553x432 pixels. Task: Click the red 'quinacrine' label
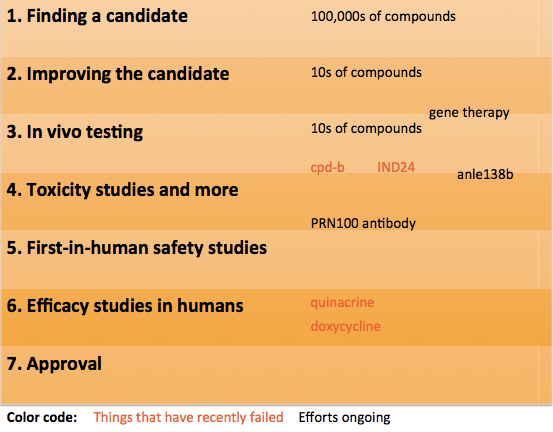(342, 303)
